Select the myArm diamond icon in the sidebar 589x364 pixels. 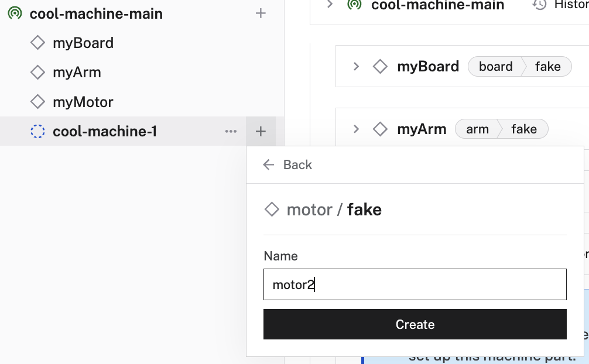pyautogui.click(x=36, y=72)
